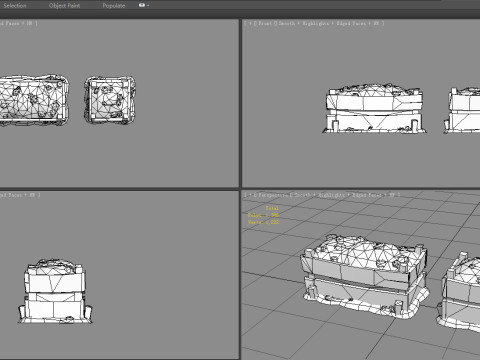Click the Edged Faces label in top-view viewport
This screenshot has width=480, height=360.
click(9, 23)
